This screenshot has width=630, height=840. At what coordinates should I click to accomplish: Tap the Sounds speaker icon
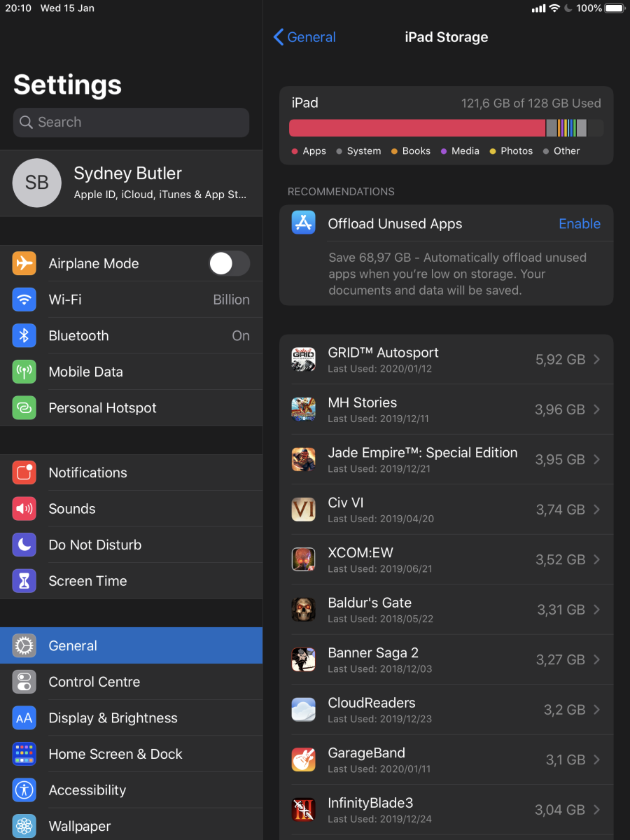point(24,509)
